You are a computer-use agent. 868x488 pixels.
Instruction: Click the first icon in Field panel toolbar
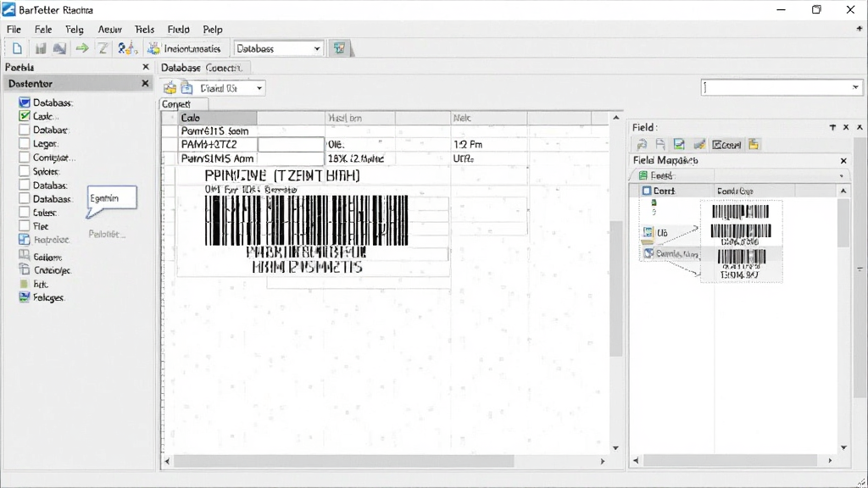tap(643, 144)
